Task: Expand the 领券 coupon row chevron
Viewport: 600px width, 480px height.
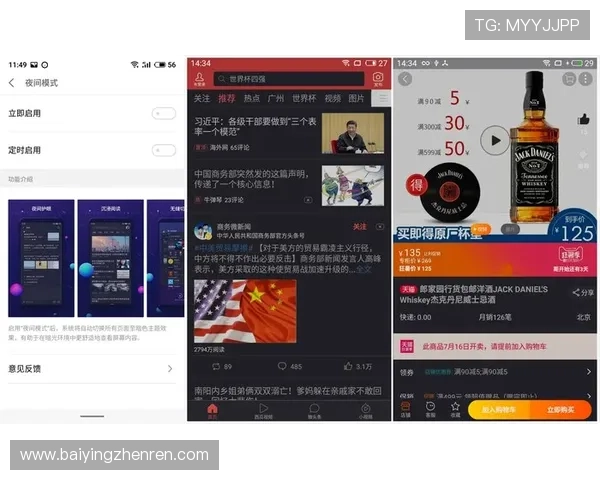Action: (589, 372)
